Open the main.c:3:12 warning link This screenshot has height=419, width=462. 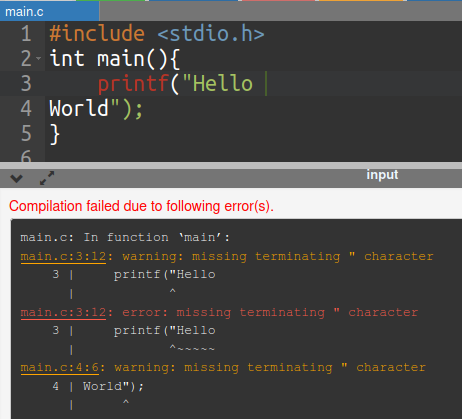point(63,256)
